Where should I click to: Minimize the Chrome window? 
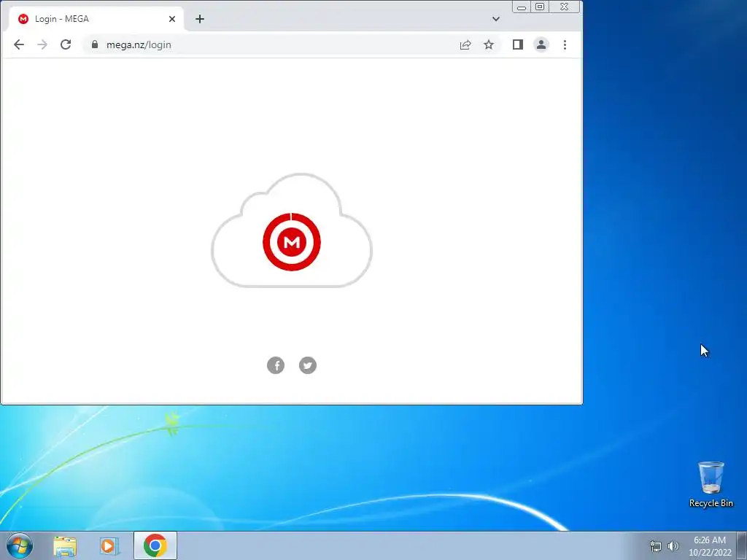coord(522,7)
